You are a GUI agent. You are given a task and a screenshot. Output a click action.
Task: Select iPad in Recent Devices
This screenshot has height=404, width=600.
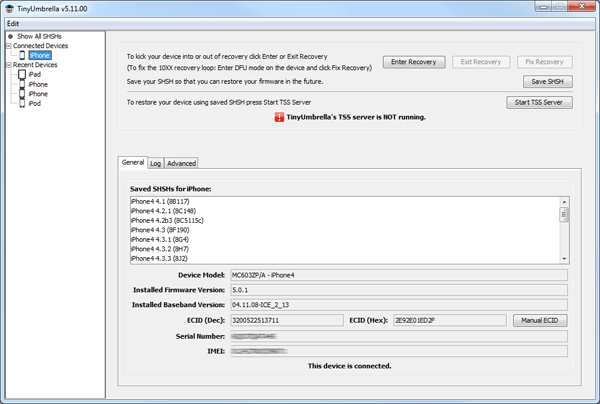pos(34,74)
